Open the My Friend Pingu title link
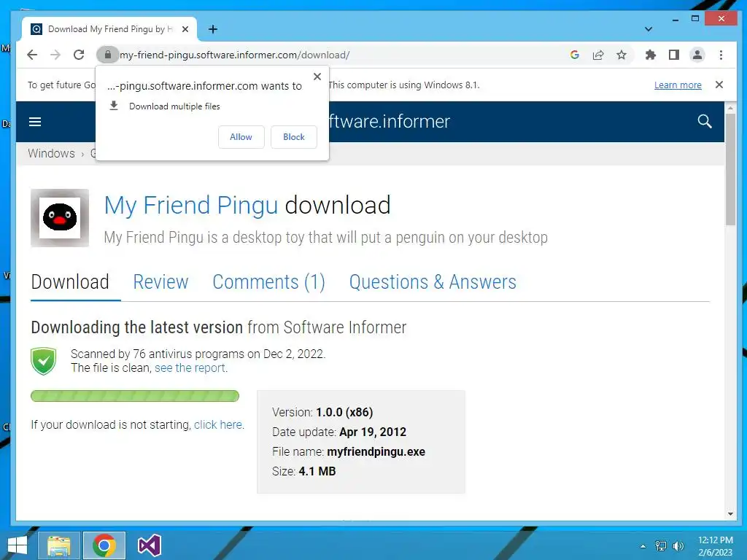The height and width of the screenshot is (560, 747). [191, 206]
